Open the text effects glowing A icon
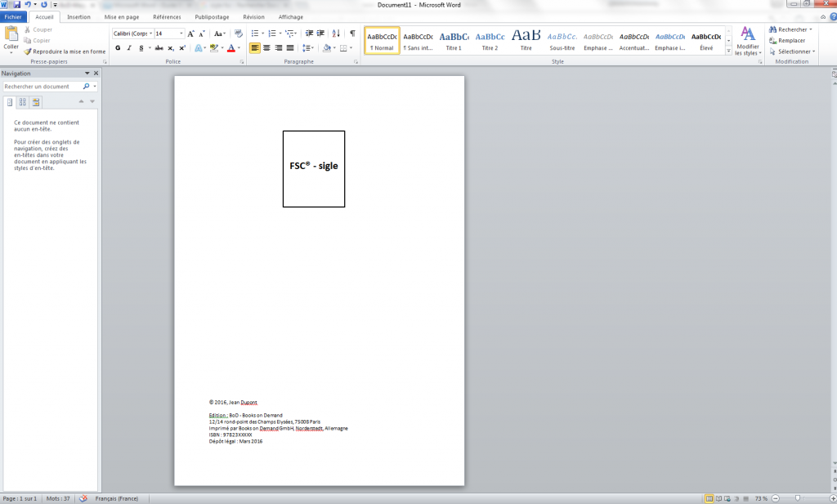 [199, 48]
